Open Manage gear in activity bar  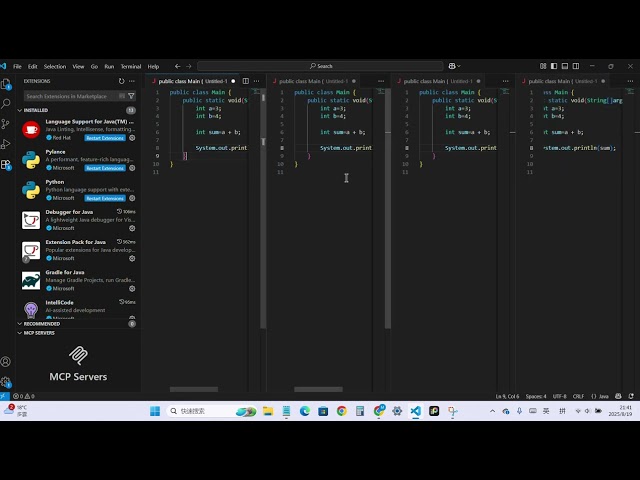pos(6,382)
